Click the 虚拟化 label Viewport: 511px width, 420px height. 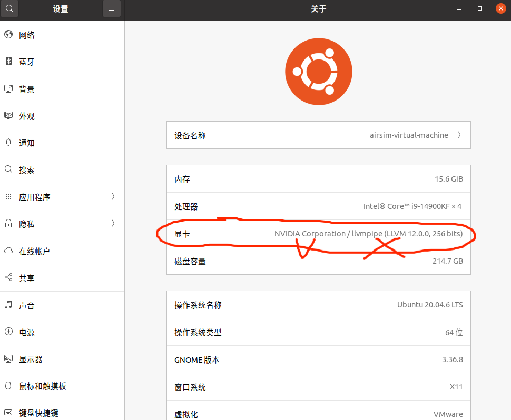pos(186,414)
